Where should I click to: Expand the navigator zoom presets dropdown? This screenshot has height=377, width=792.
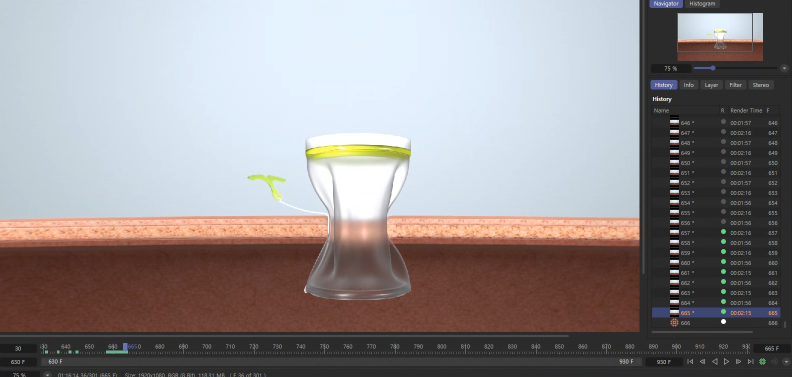[x=784, y=68]
